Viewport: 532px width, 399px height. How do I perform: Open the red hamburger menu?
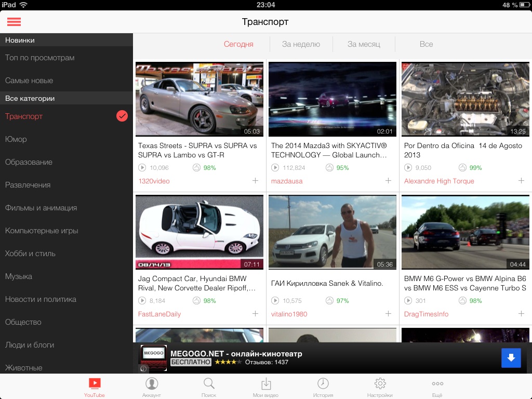pos(14,22)
